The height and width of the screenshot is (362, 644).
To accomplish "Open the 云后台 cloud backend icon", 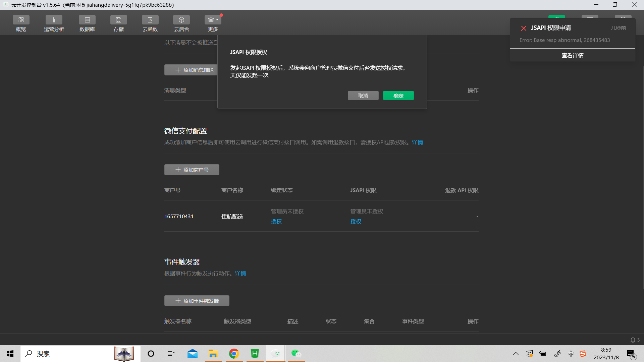I will click(x=181, y=20).
